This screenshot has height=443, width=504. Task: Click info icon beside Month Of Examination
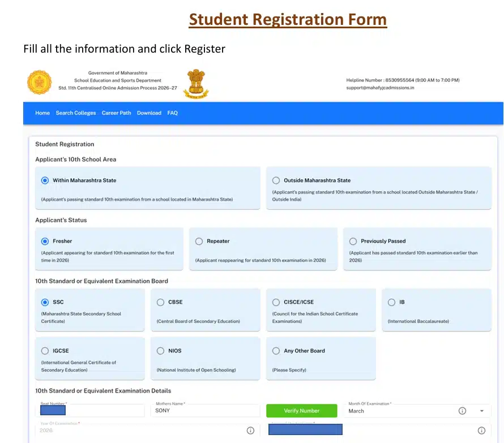click(x=462, y=411)
